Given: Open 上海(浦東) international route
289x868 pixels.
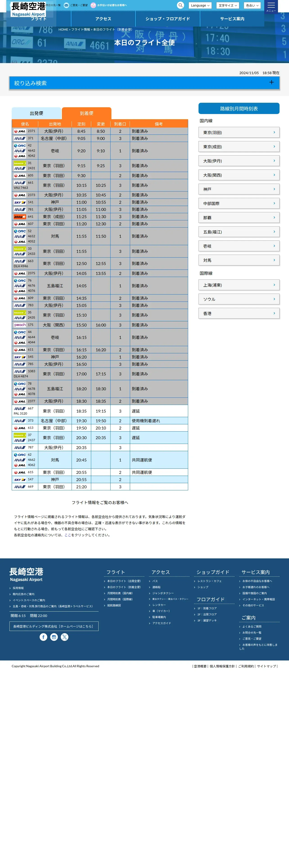Looking at the screenshot, I should point(239,285).
